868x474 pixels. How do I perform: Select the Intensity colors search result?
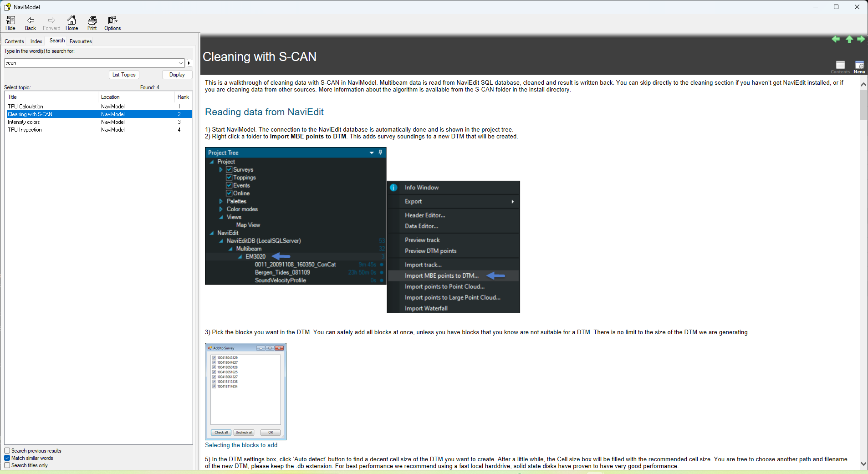coord(99,122)
